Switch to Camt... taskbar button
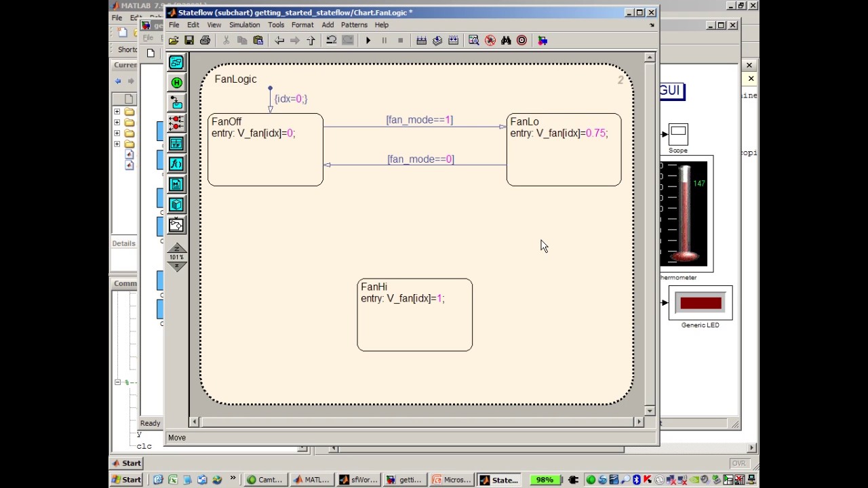This screenshot has height=488, width=868. 265,480
